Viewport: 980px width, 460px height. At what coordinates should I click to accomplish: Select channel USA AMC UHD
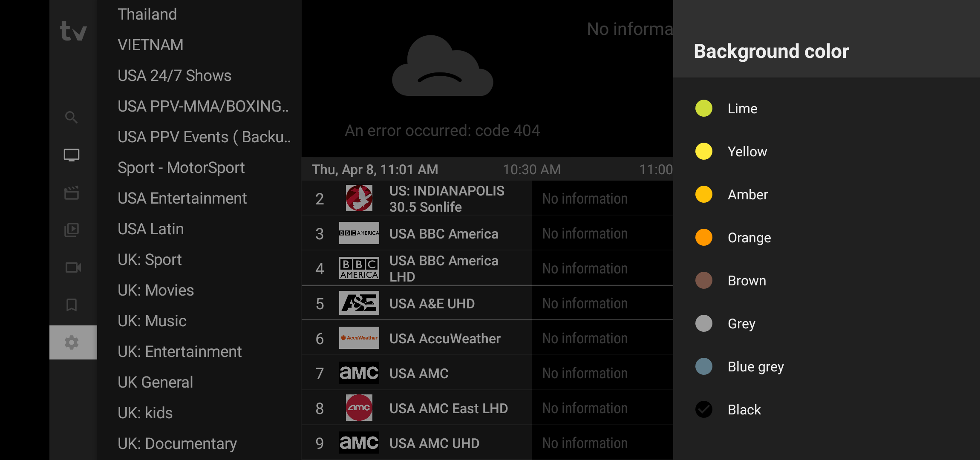coord(417,443)
